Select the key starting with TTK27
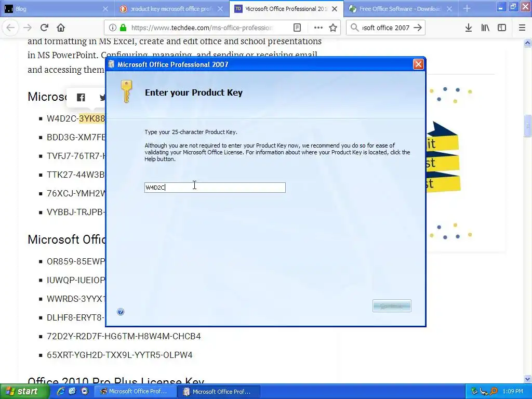This screenshot has width=532, height=399. (76, 175)
